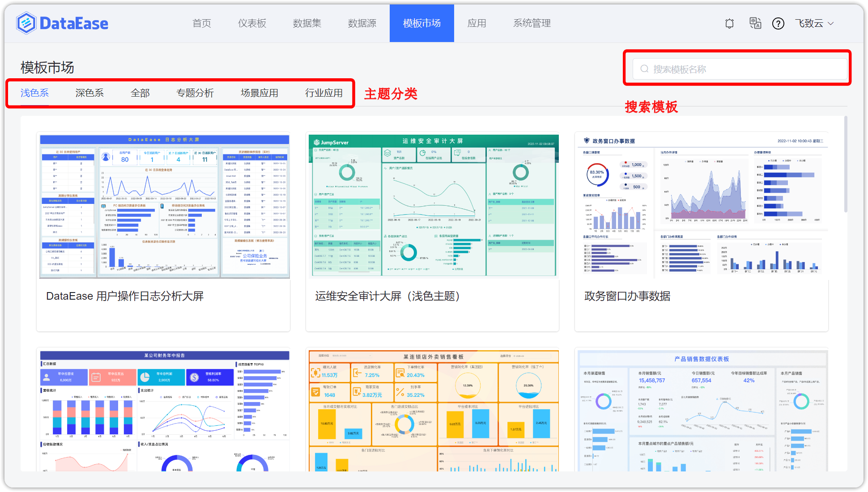Open the 专题分析 category
868x492 pixels.
pos(196,93)
